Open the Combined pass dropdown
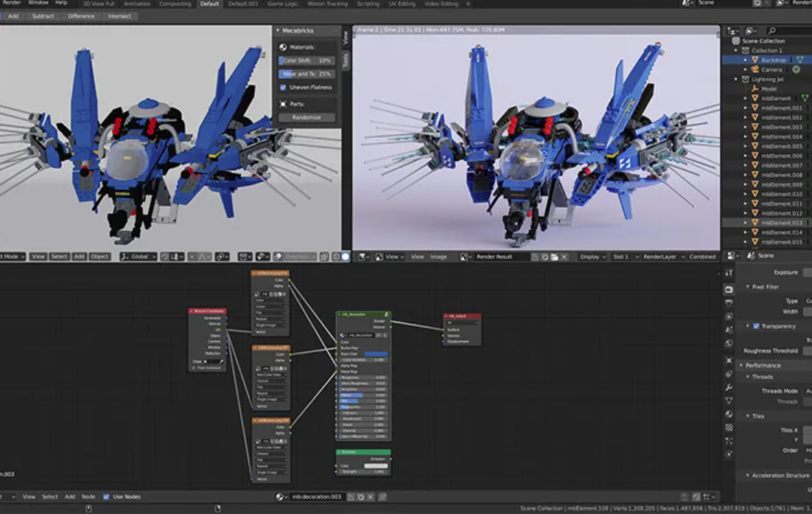The height and width of the screenshot is (514, 812). (x=702, y=257)
